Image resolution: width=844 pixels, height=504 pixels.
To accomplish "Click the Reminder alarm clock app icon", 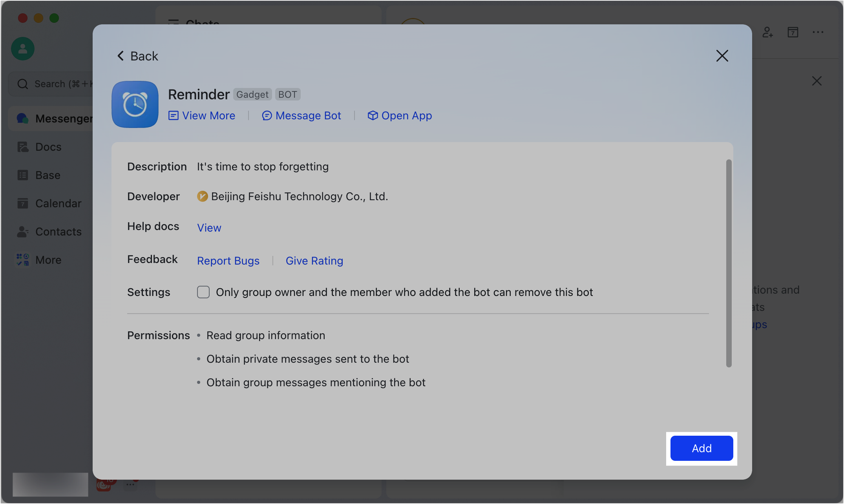I will click(x=135, y=104).
